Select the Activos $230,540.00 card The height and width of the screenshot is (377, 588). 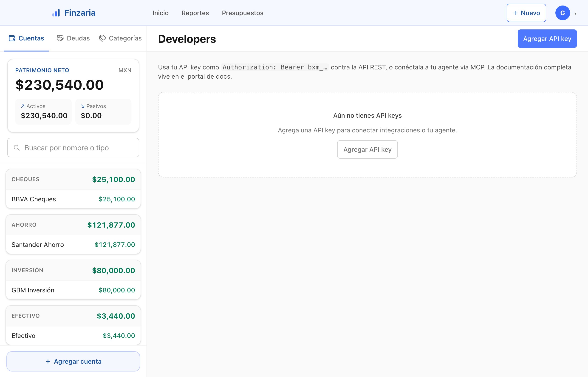[x=43, y=112]
